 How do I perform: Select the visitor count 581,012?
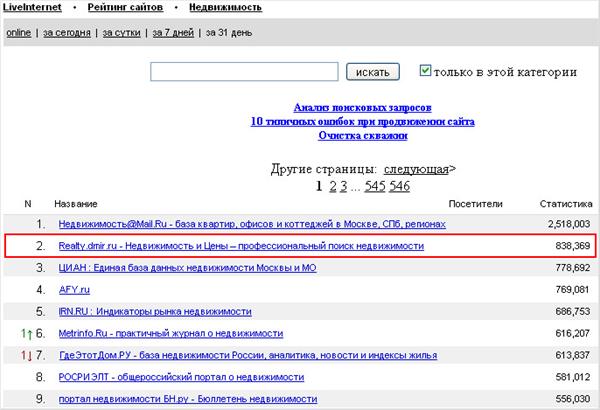point(573,377)
